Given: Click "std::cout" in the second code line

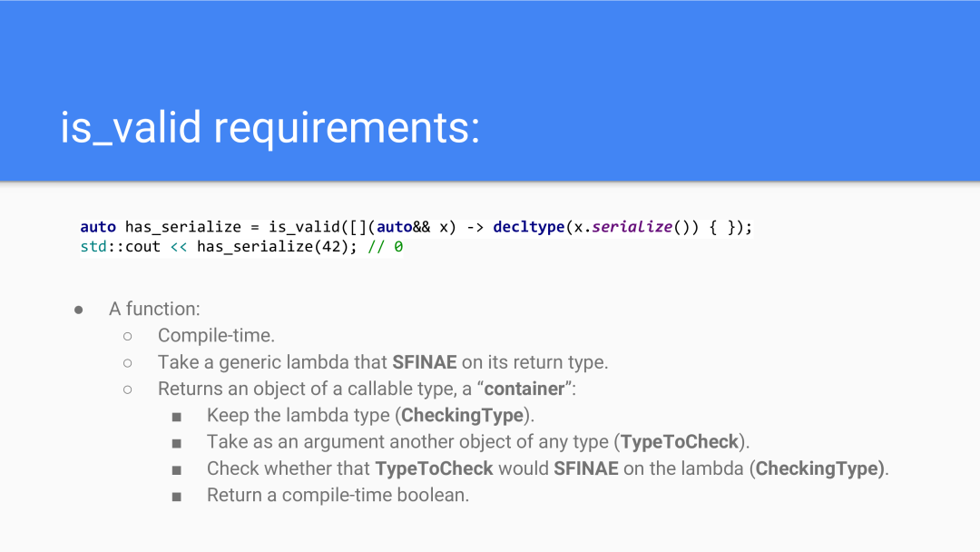Looking at the screenshot, I should click(120, 247).
